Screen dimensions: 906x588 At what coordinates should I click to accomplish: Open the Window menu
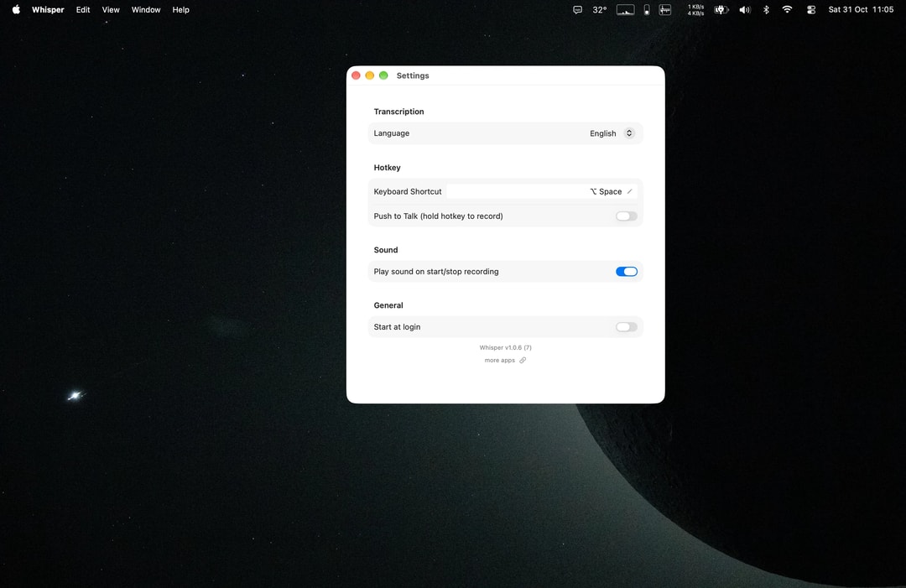point(146,10)
